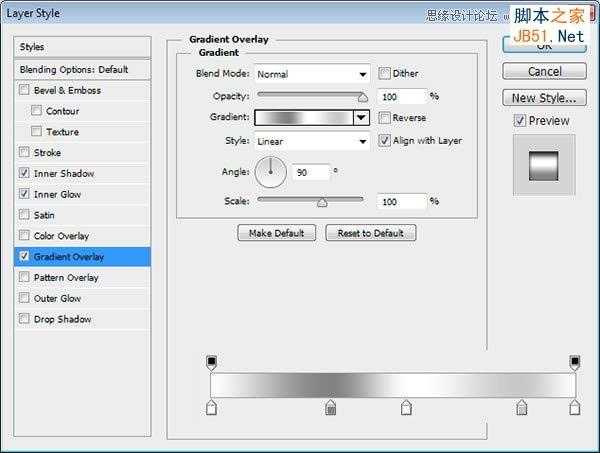600x453 pixels.
Task: Uncheck the Inner Glow checkbox
Action: (x=24, y=194)
